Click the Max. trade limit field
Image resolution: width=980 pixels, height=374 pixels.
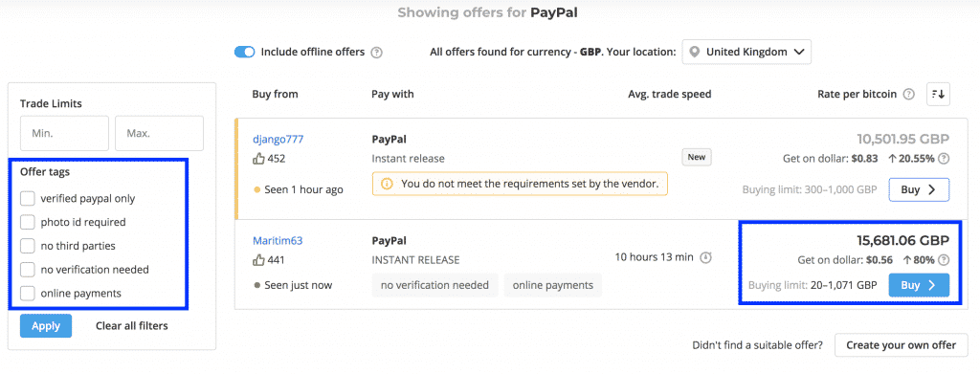click(160, 133)
